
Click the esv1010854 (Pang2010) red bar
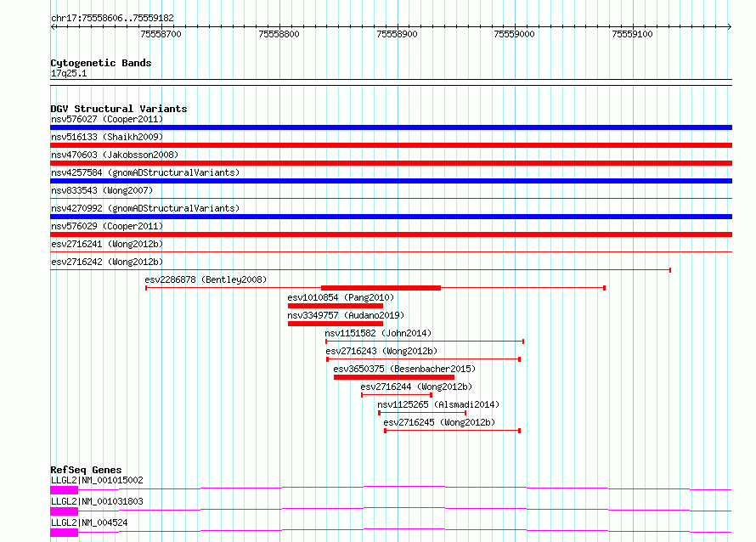point(336,306)
